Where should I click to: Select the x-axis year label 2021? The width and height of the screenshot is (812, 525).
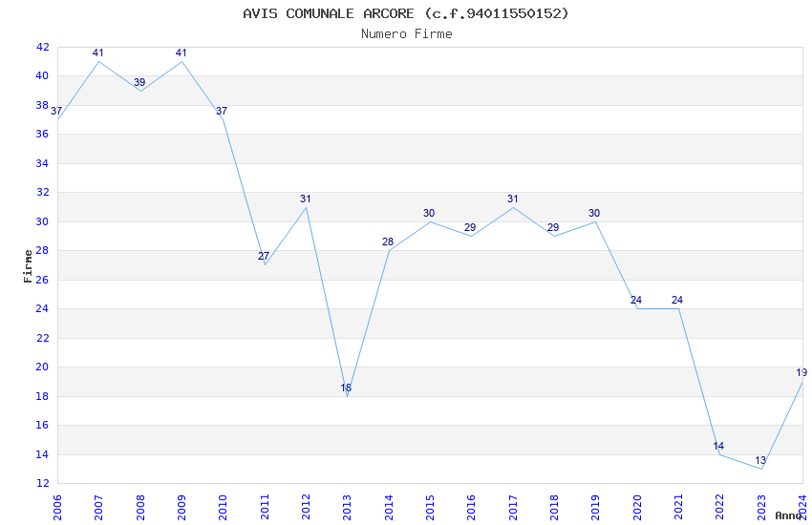point(678,508)
